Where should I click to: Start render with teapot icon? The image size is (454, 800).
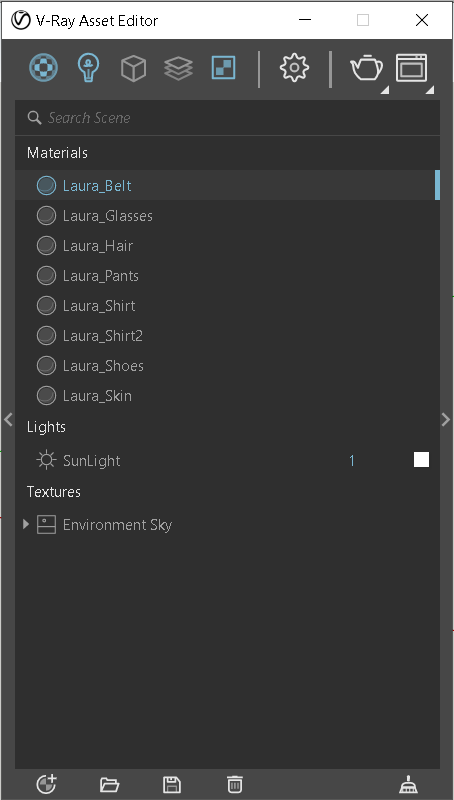coord(366,68)
